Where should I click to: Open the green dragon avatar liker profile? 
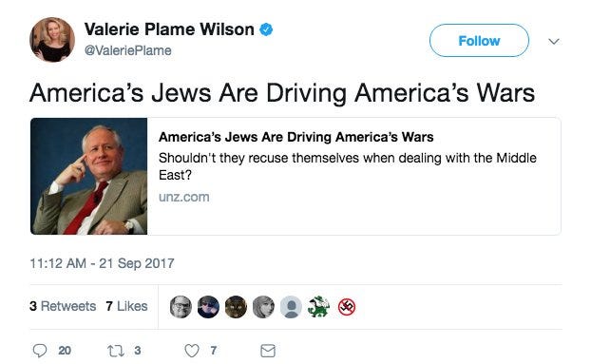318,307
